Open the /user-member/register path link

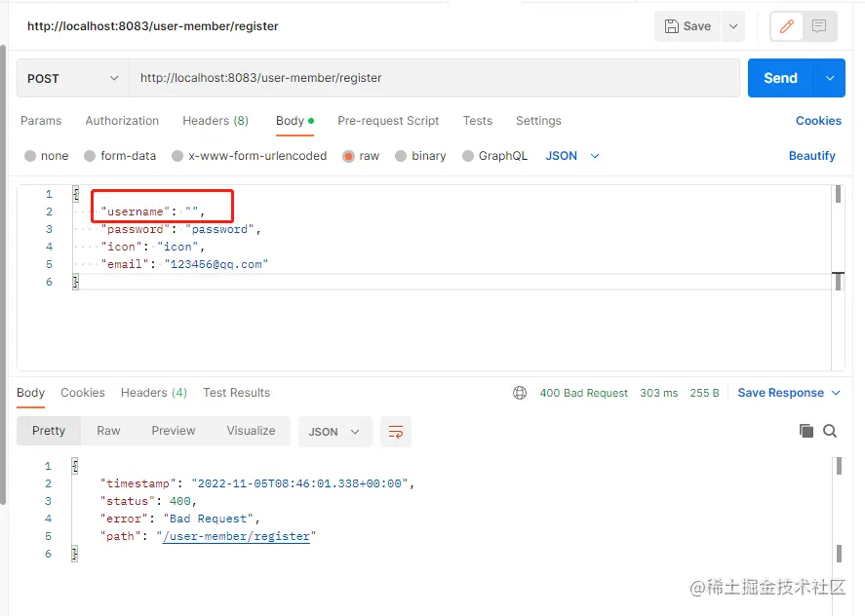(236, 537)
